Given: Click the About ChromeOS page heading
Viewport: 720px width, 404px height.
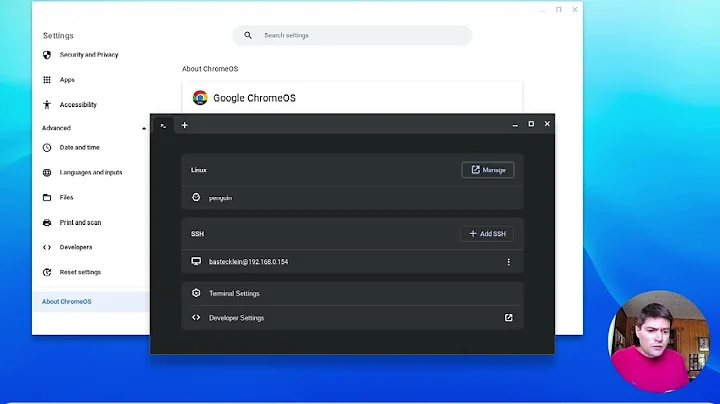Looking at the screenshot, I should (210, 69).
